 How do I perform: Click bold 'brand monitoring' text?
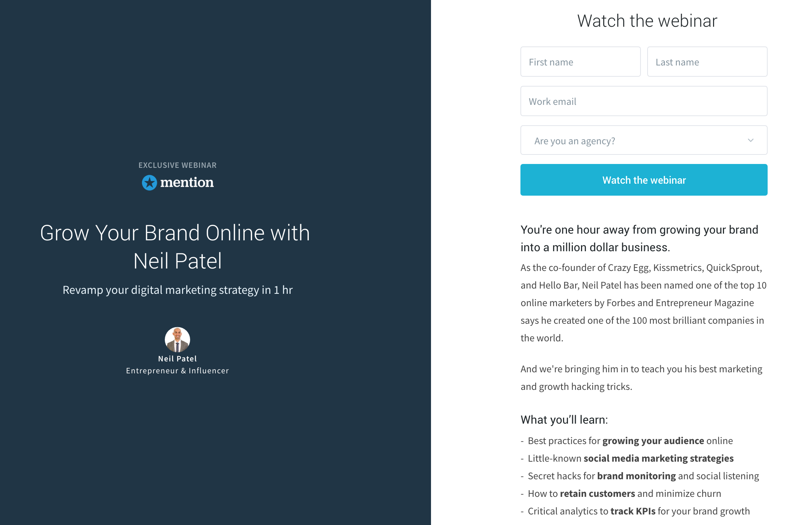pyautogui.click(x=636, y=476)
